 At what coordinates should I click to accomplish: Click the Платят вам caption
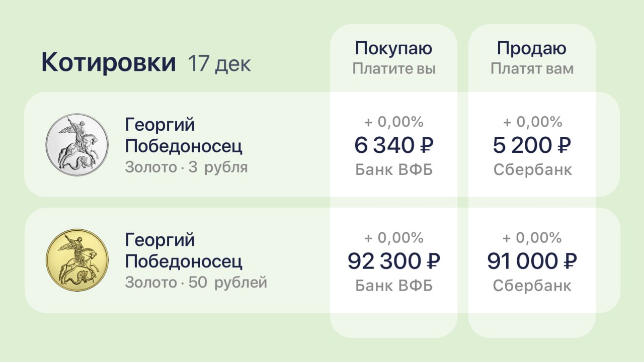click(x=532, y=68)
